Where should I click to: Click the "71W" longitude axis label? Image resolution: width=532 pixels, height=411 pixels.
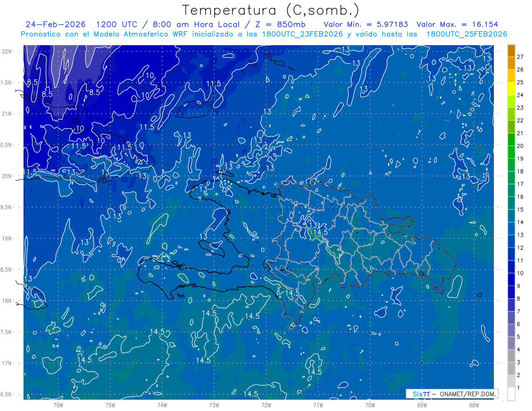(x=318, y=405)
